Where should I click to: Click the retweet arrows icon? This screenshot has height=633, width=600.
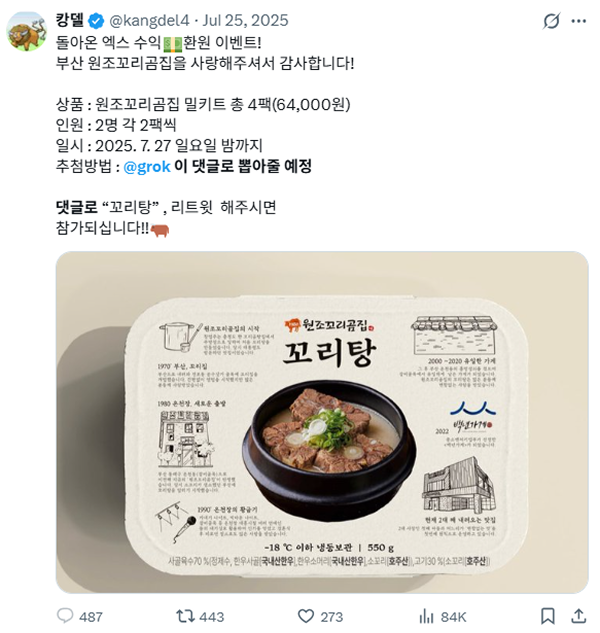click(x=185, y=616)
